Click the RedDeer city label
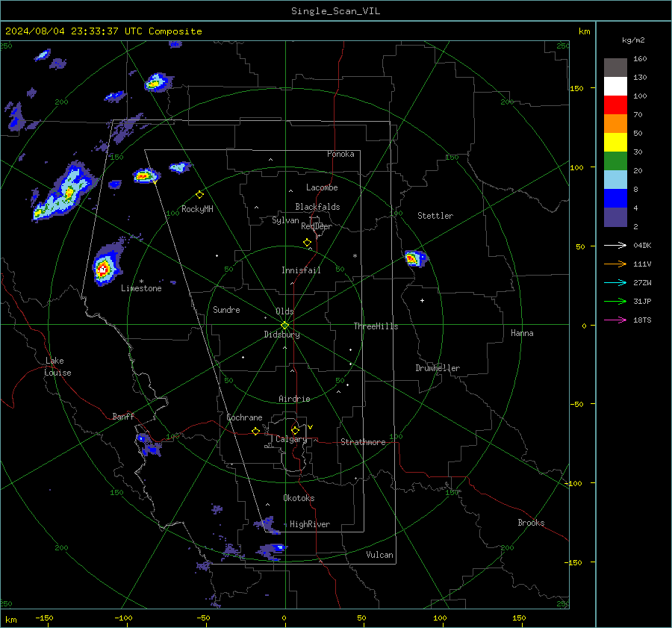 317,226
